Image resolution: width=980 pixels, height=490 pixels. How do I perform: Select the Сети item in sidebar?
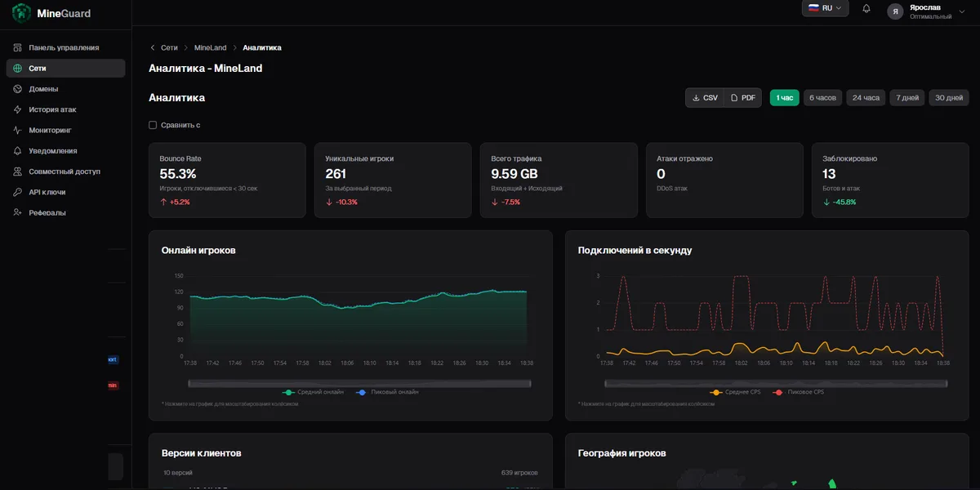[65, 69]
